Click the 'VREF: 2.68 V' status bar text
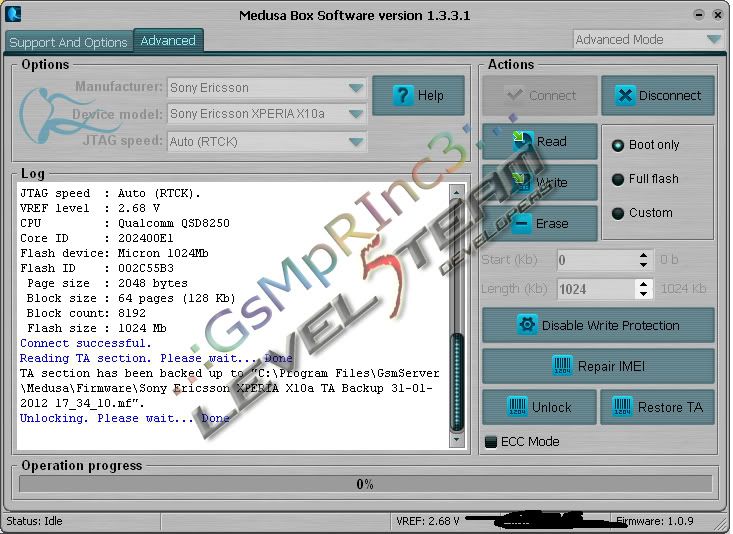The height and width of the screenshot is (534, 733). point(428,521)
